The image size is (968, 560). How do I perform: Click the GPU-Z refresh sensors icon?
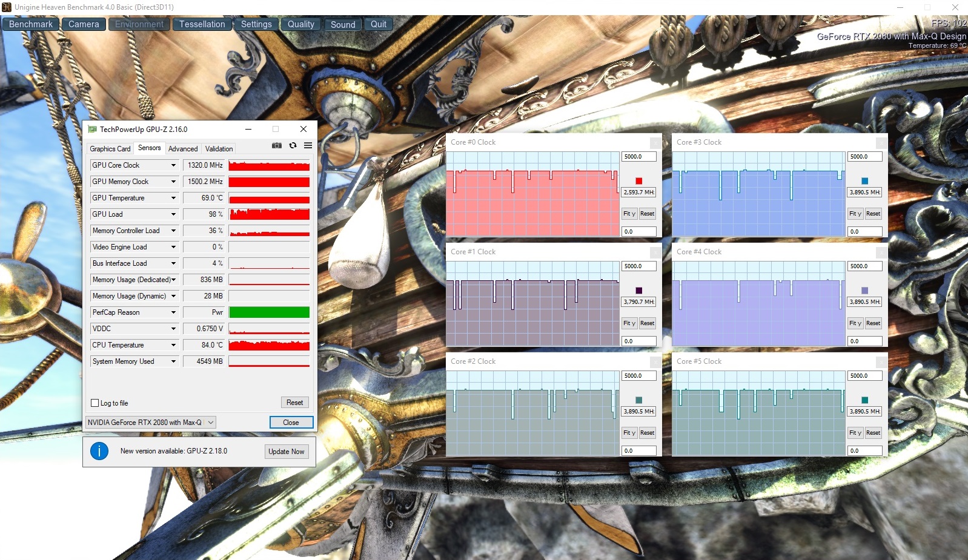[293, 146]
